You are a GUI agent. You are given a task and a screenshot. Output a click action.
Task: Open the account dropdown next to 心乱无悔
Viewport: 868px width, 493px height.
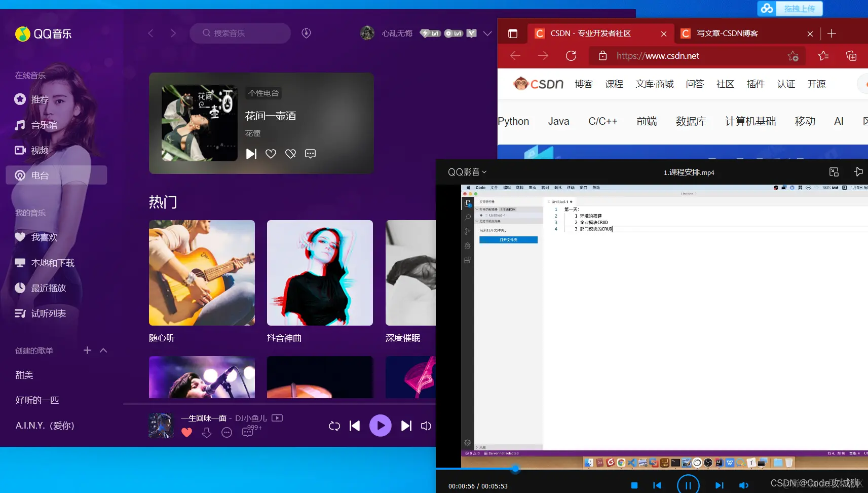(x=487, y=33)
